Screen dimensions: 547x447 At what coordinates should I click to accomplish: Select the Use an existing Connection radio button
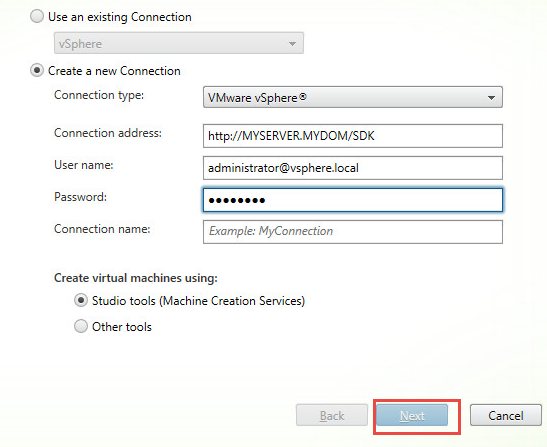click(x=37, y=16)
